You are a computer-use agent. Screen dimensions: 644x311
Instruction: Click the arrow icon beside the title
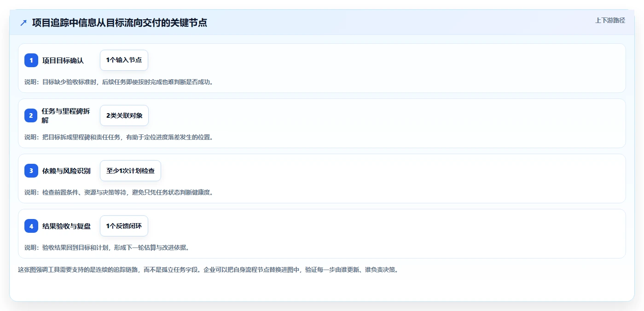(x=23, y=23)
